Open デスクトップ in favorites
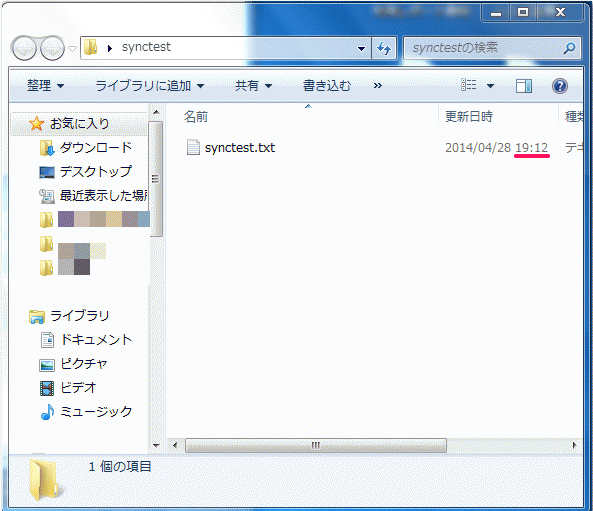 tap(96, 172)
